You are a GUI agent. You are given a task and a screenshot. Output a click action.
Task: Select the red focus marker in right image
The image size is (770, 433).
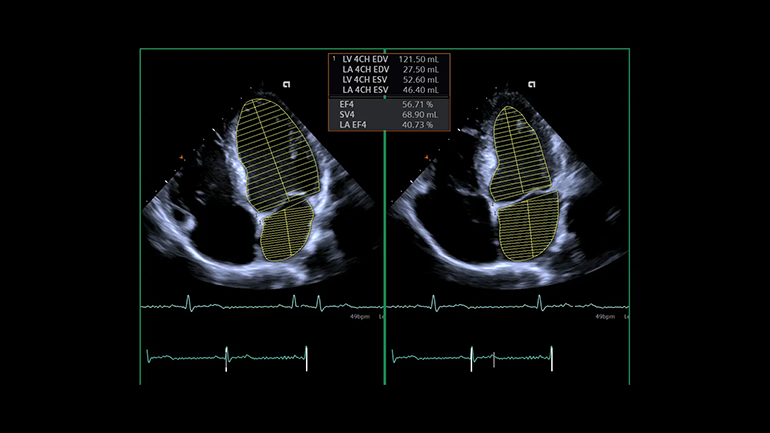click(427, 157)
